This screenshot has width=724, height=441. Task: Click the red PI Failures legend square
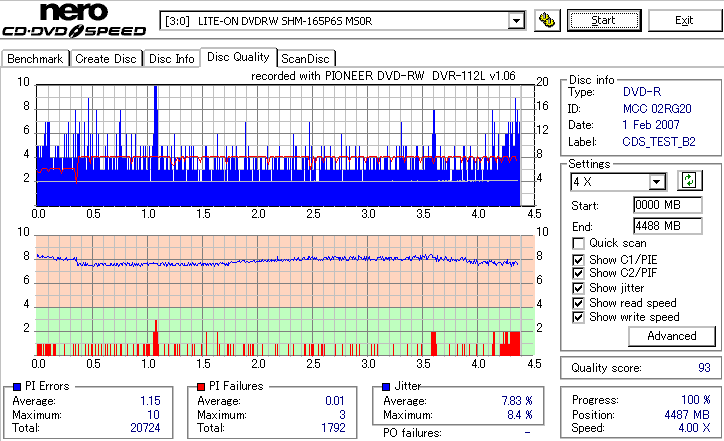[x=201, y=387]
